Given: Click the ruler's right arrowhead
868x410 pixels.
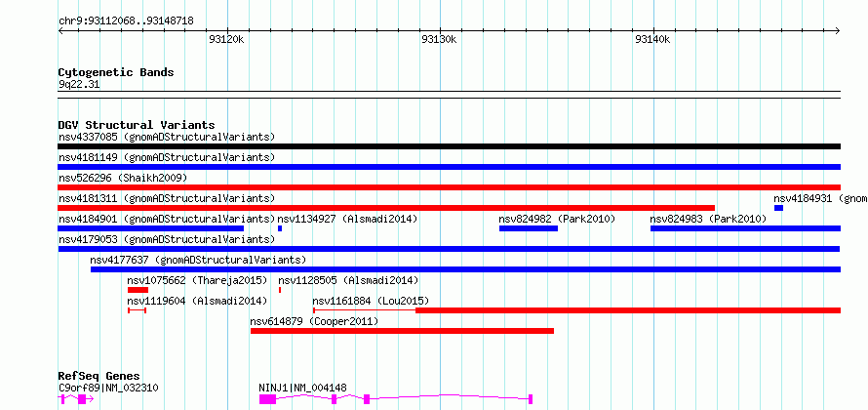Looking at the screenshot, I should pyautogui.click(x=838, y=30).
